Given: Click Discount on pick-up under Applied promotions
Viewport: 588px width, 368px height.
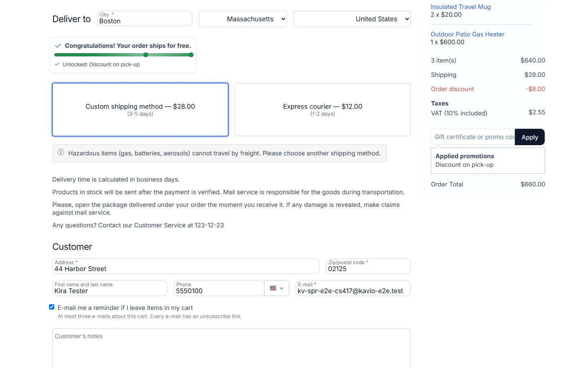Looking at the screenshot, I should 464,165.
